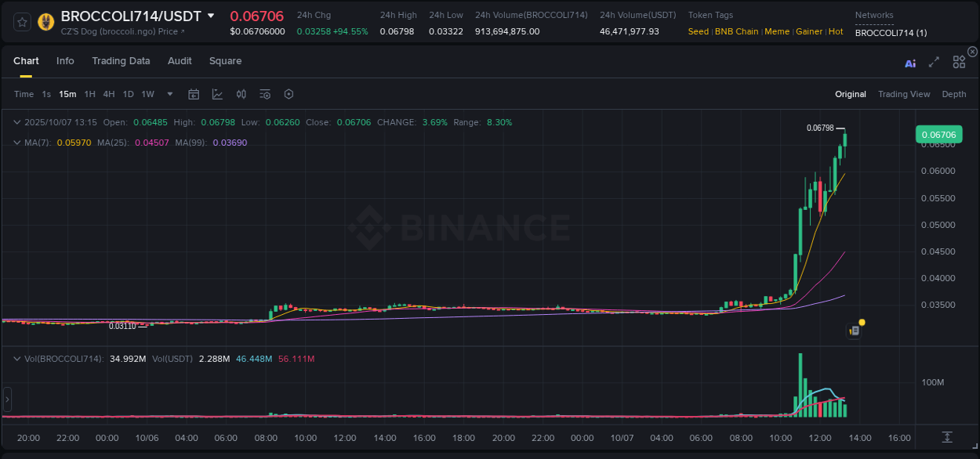The width and height of the screenshot is (980, 459).
Task: Click the green 0.06706 price tag
Action: click(x=938, y=134)
